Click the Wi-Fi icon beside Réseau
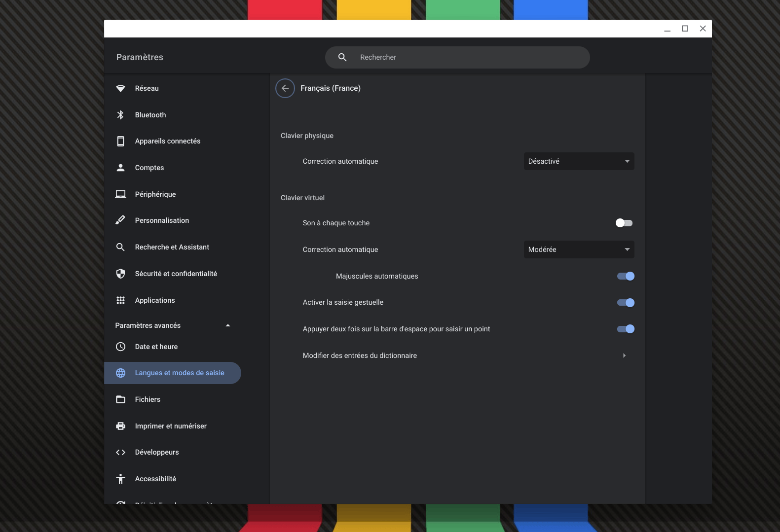Image resolution: width=780 pixels, height=532 pixels. coord(120,88)
